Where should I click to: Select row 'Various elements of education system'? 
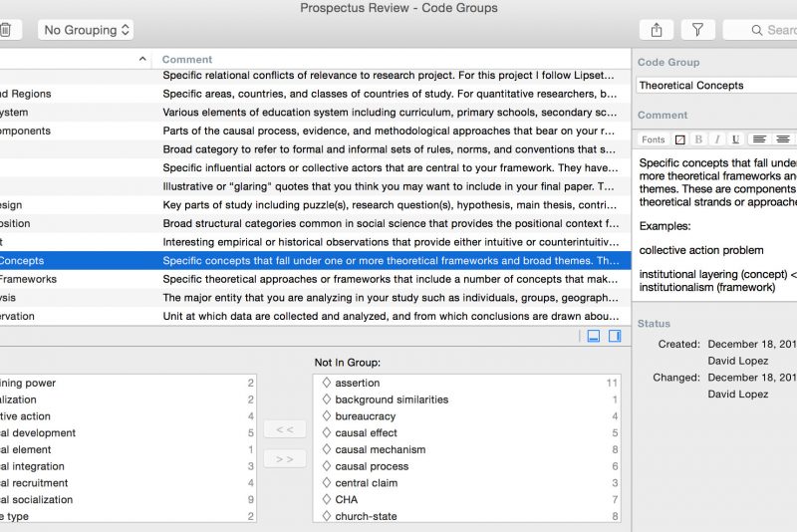coord(315,113)
